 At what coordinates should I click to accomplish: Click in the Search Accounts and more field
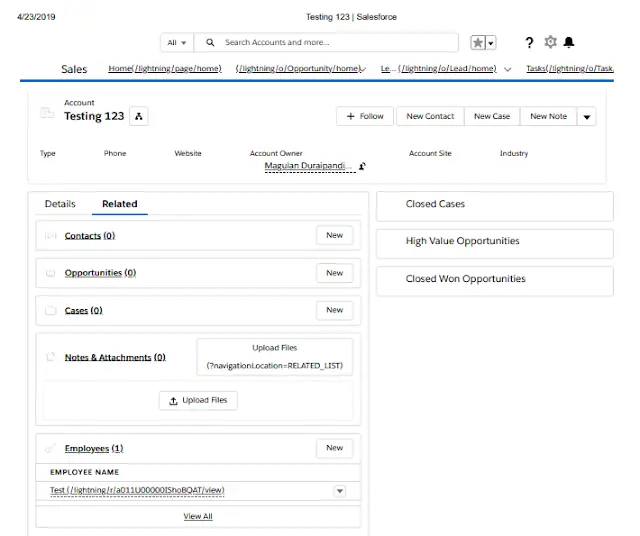[x=326, y=42]
